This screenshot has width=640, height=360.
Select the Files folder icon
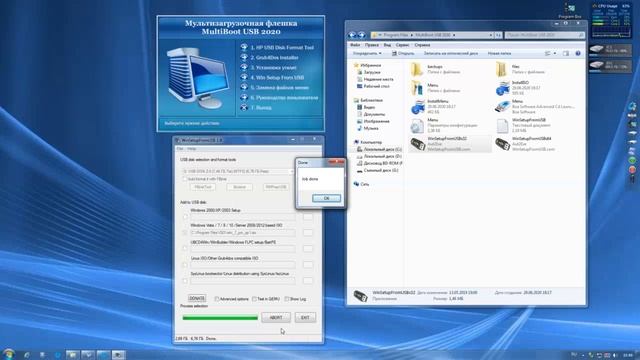pos(502,69)
